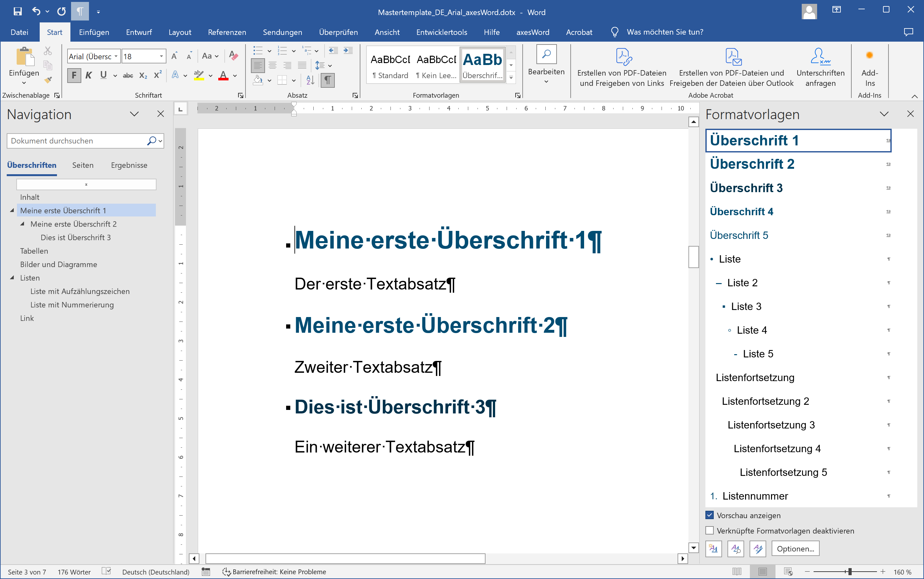
Task: Open the search options dropdown in Navigation
Action: (160, 141)
